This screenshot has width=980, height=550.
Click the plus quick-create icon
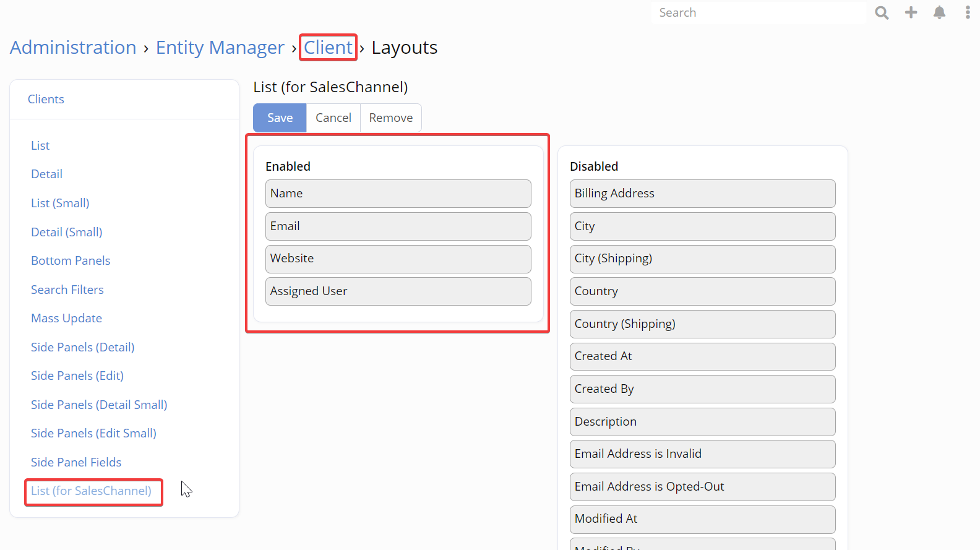pyautogui.click(x=911, y=12)
